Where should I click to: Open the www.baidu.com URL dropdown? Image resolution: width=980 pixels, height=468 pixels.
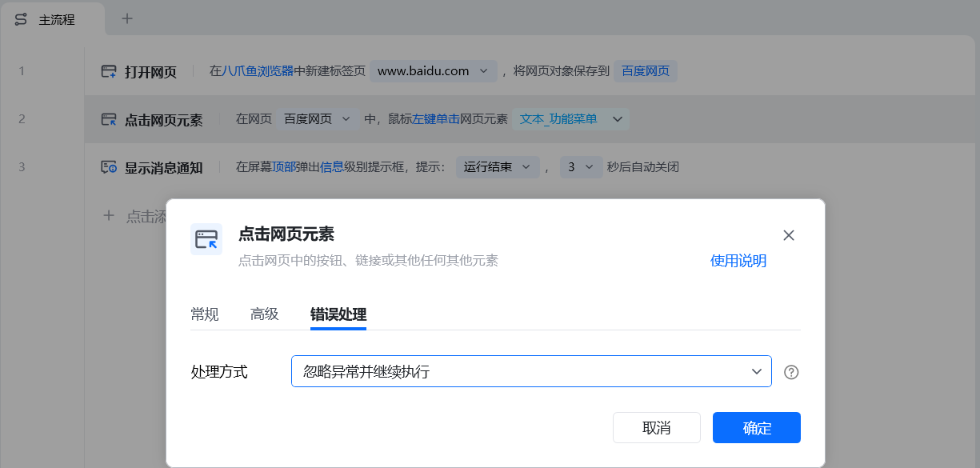click(x=433, y=71)
